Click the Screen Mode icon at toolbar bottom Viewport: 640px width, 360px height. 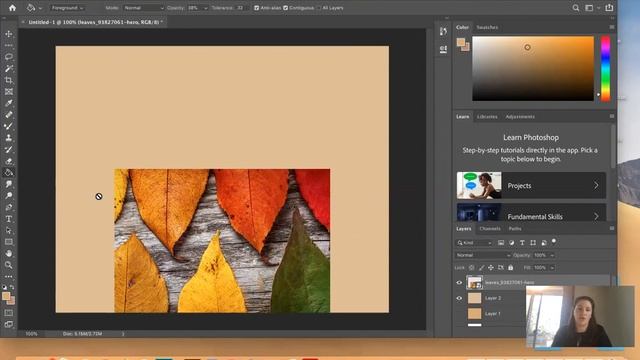9,324
